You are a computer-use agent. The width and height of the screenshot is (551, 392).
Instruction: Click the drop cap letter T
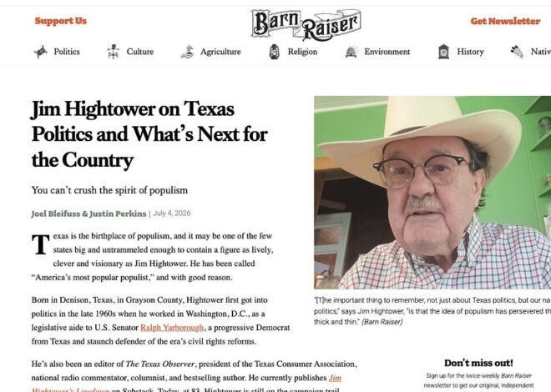40,244
